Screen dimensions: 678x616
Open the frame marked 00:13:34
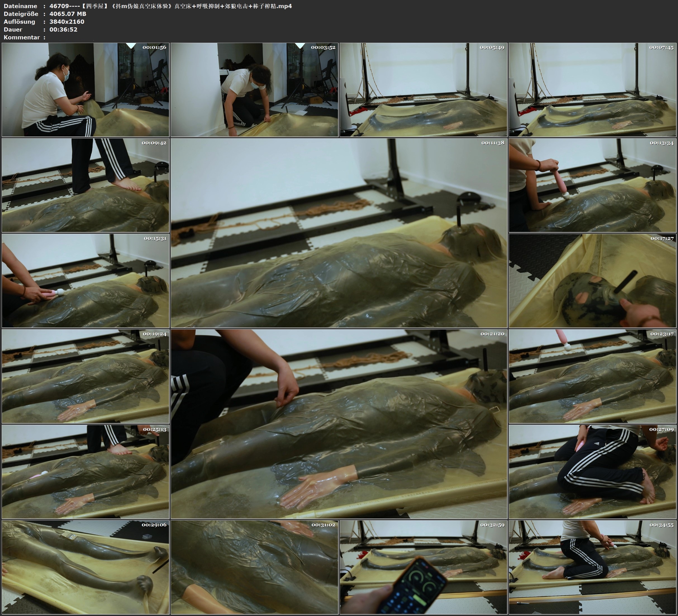(592, 185)
